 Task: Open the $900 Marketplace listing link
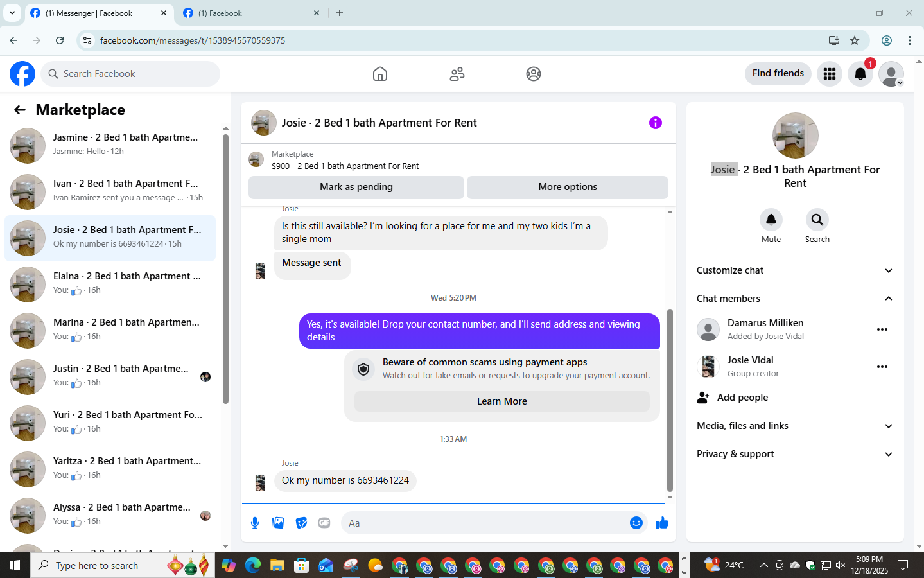345,166
